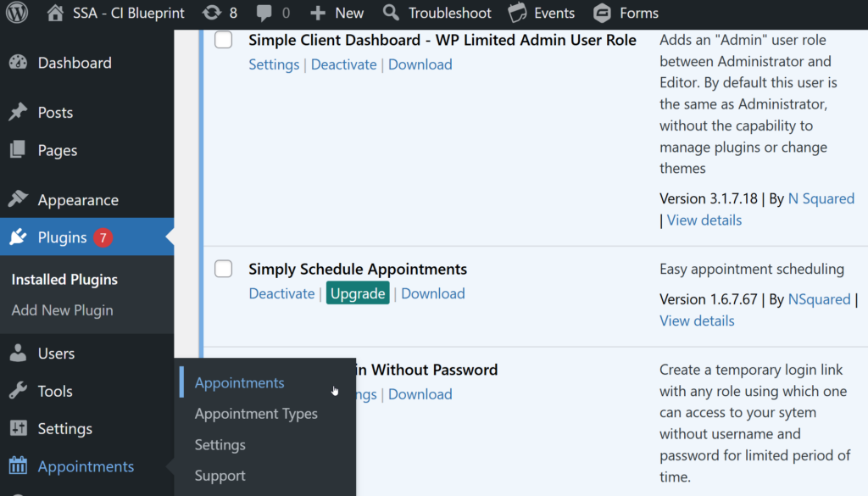Open Installed Plugins submenu item
868x496 pixels.
click(64, 280)
